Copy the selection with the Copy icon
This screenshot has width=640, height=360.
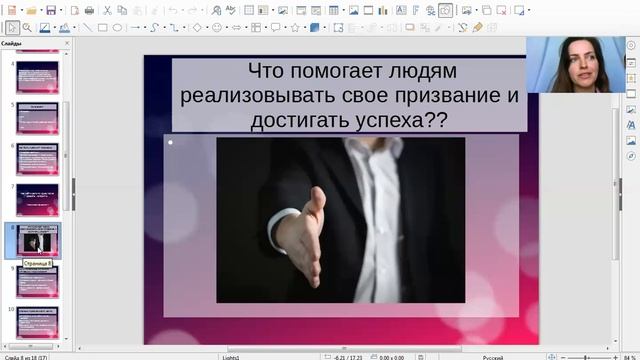point(122,11)
